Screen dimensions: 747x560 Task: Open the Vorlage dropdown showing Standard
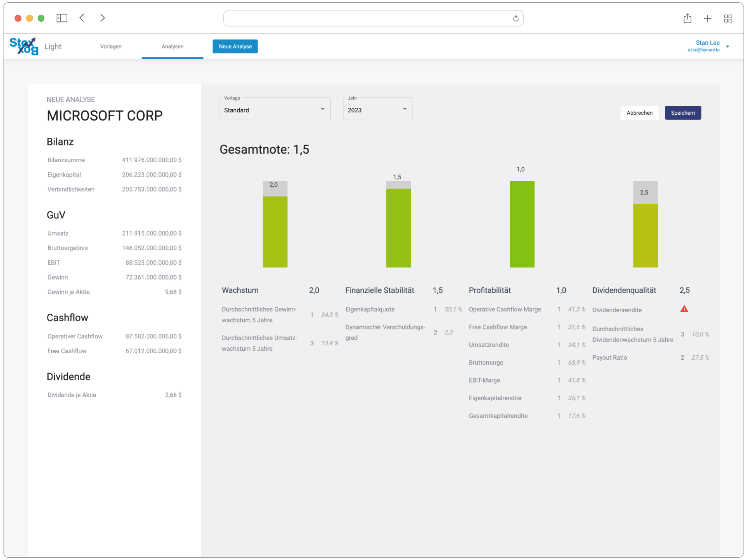275,110
